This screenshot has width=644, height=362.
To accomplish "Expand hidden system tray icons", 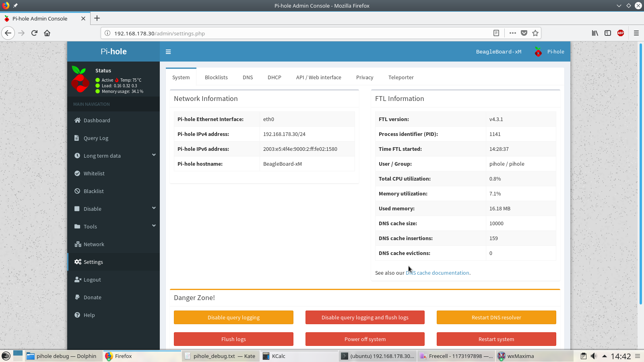I will pos(604,356).
